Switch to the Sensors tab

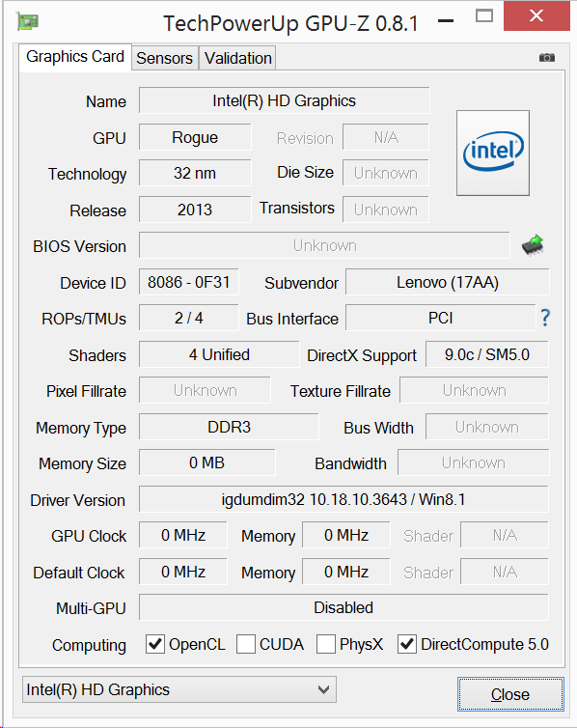165,58
